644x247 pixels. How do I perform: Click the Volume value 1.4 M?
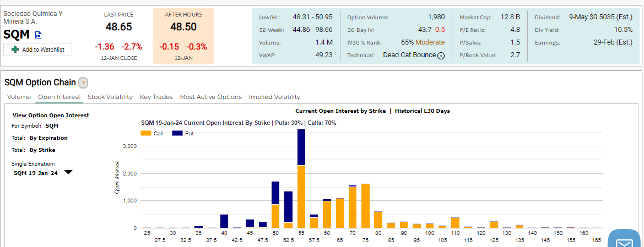tap(324, 42)
